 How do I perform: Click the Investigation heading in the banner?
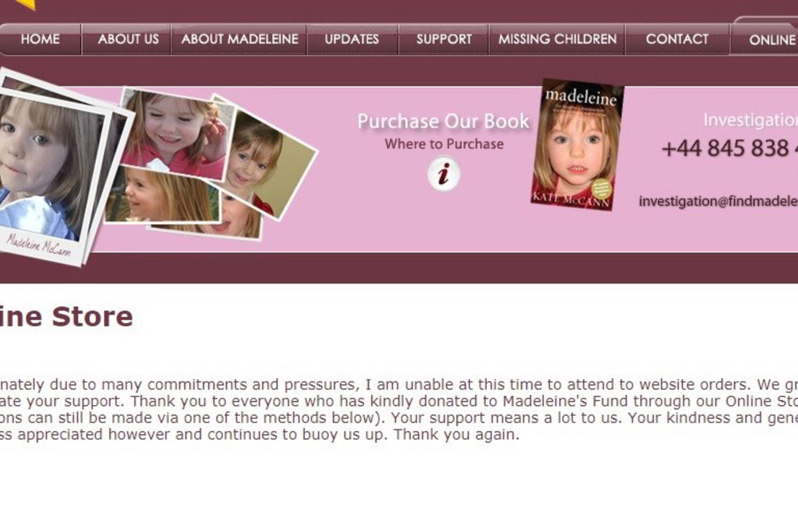point(751,120)
